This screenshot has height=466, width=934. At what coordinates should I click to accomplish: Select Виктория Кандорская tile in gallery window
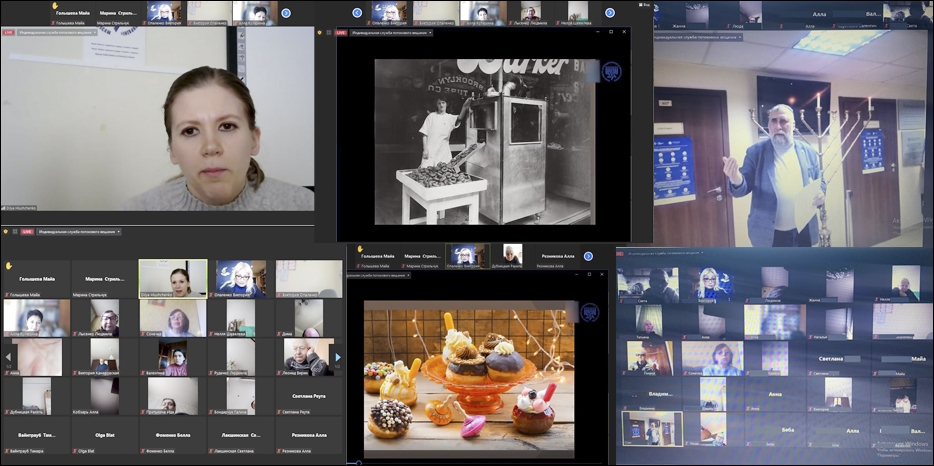click(x=105, y=358)
